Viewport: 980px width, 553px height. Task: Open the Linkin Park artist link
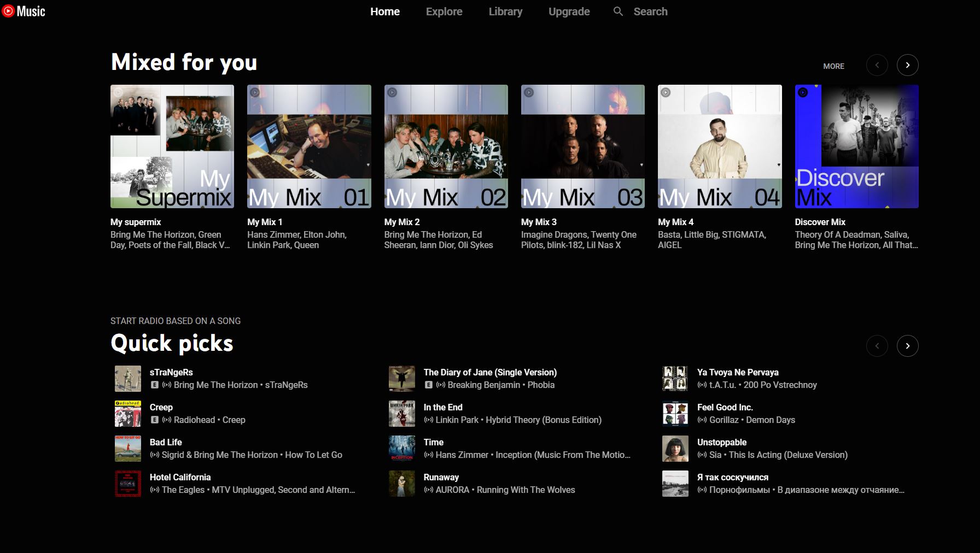[x=457, y=420]
